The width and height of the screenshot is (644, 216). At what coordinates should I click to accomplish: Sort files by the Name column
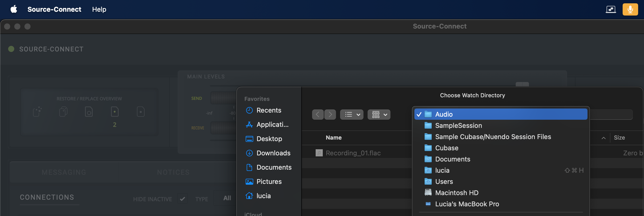pyautogui.click(x=333, y=138)
